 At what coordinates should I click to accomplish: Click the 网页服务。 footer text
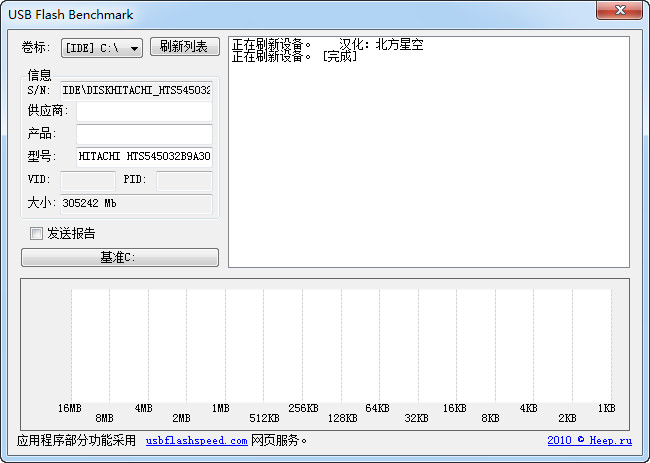[x=279, y=440]
